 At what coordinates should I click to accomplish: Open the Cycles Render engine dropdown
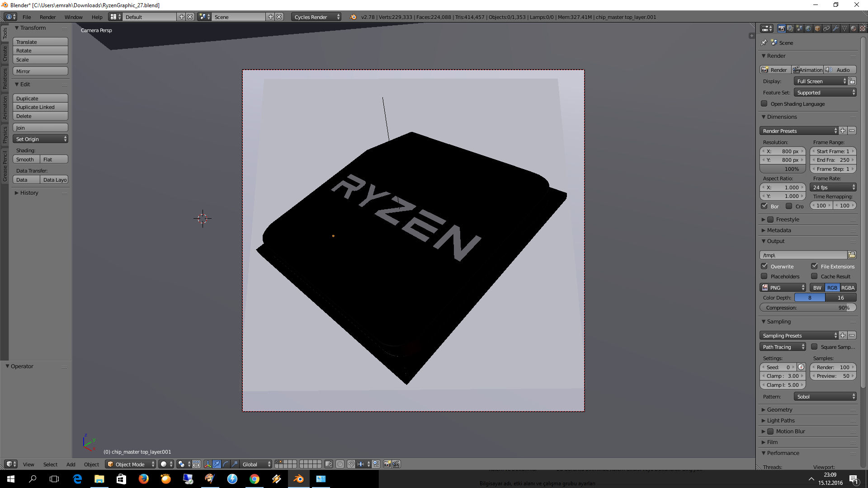316,17
